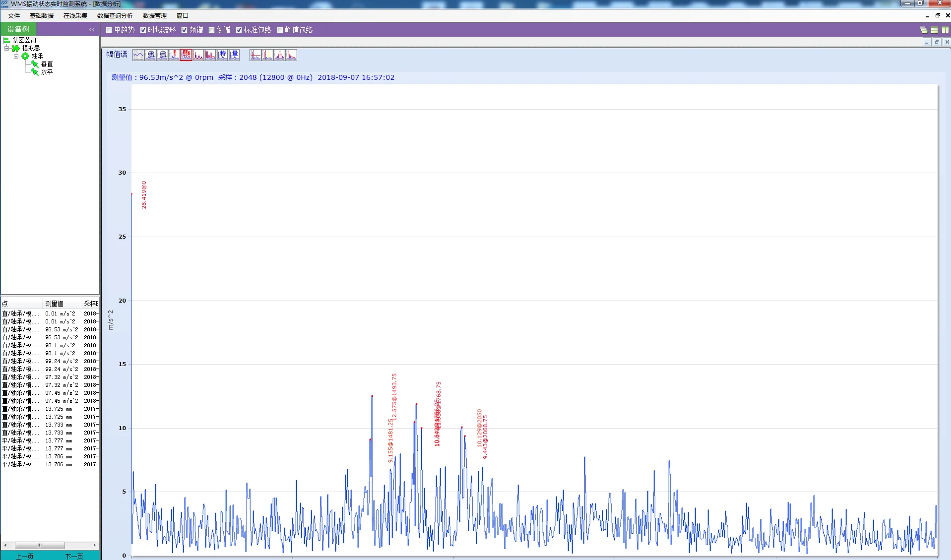This screenshot has height=560, width=951.
Task: Click the 量 measurement spectrum icon
Action: [234, 55]
